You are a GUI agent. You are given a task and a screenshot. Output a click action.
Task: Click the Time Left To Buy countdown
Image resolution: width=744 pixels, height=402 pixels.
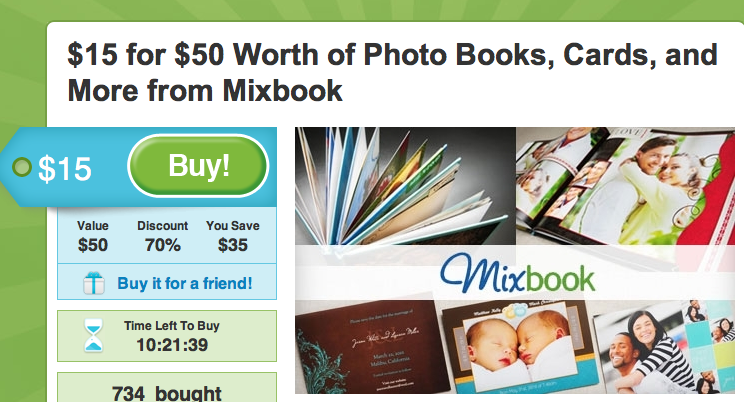[x=172, y=336]
